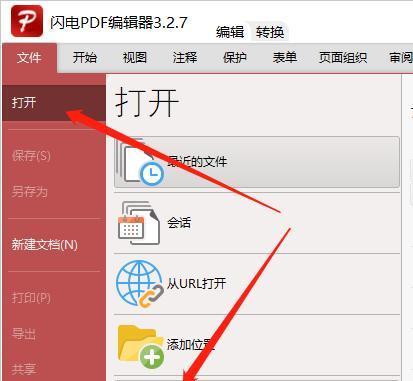Screen dimensions: 413x381
Task: Choose 另存为 in the file sidebar
Action: click(30, 192)
